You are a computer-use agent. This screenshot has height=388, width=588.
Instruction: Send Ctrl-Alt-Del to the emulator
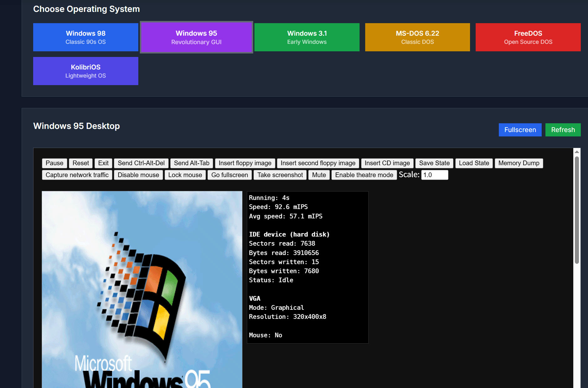coord(141,163)
